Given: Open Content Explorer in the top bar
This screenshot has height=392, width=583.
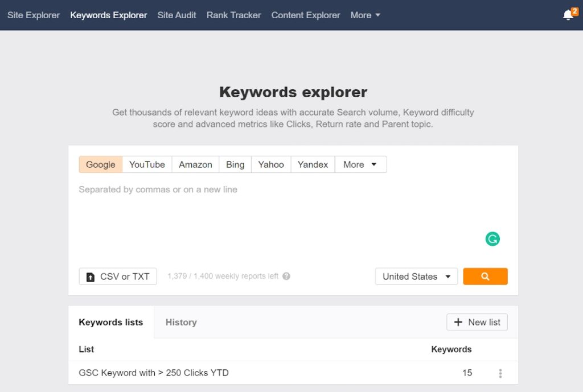Looking at the screenshot, I should [x=306, y=15].
